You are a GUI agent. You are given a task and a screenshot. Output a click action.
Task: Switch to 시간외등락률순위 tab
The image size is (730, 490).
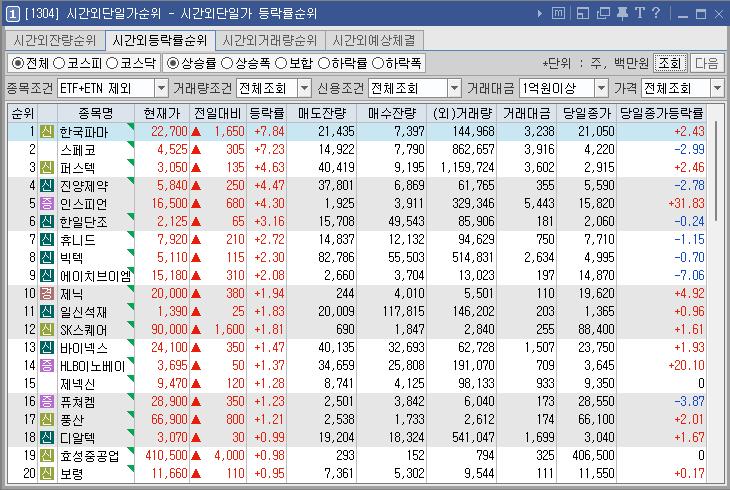[x=160, y=41]
